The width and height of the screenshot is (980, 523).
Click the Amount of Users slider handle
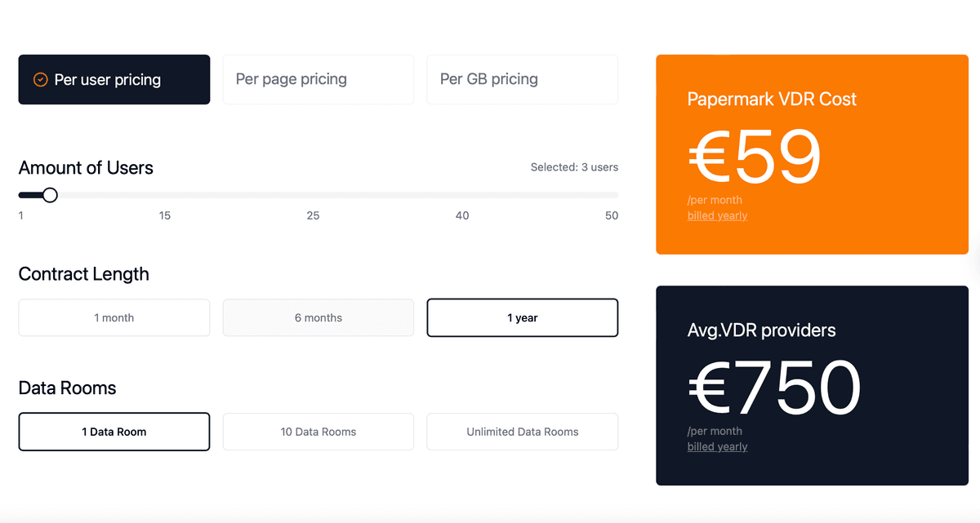pos(49,195)
